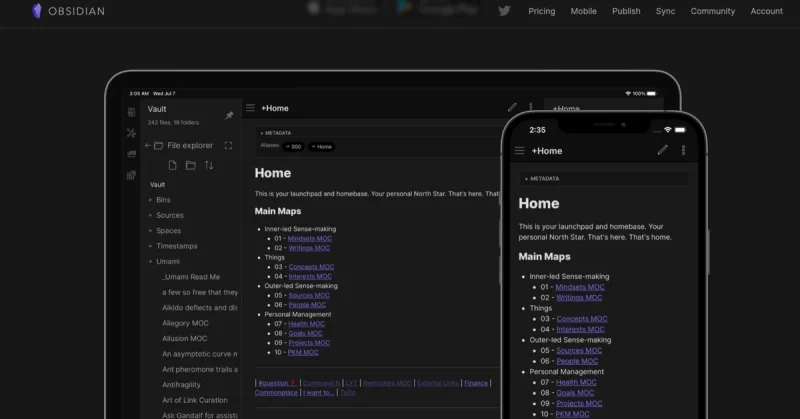The height and width of the screenshot is (419, 800).
Task: Open the three-dot more options on the tablet
Action: click(x=531, y=107)
